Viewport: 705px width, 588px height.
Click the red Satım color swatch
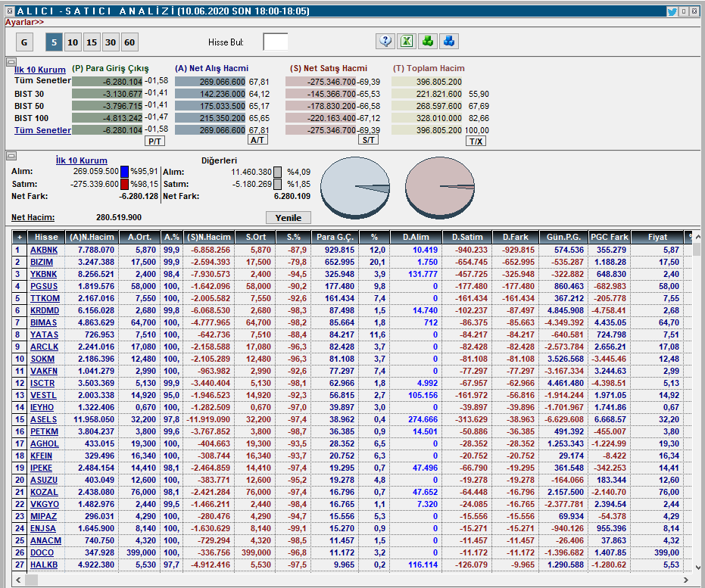(x=124, y=184)
